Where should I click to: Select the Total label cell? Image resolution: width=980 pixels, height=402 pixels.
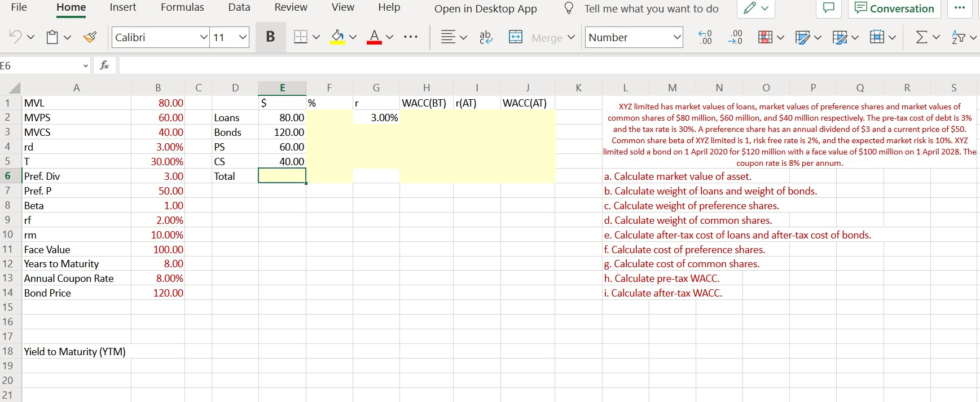[x=235, y=176]
